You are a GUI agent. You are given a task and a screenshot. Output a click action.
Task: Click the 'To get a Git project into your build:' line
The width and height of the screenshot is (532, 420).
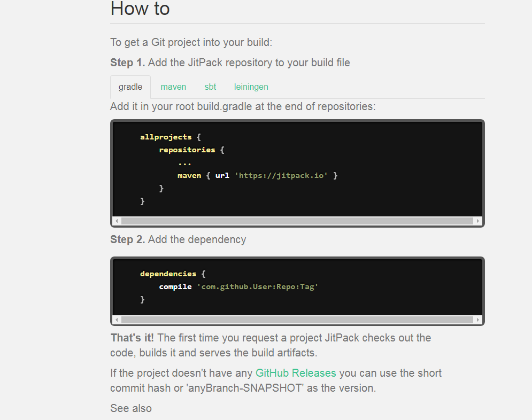191,42
